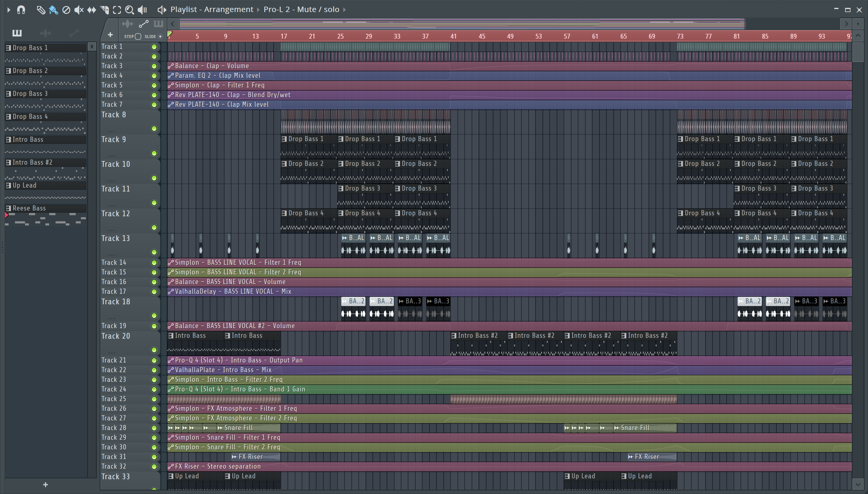868x494 pixels.
Task: Select the Mute tool
Action: point(79,10)
